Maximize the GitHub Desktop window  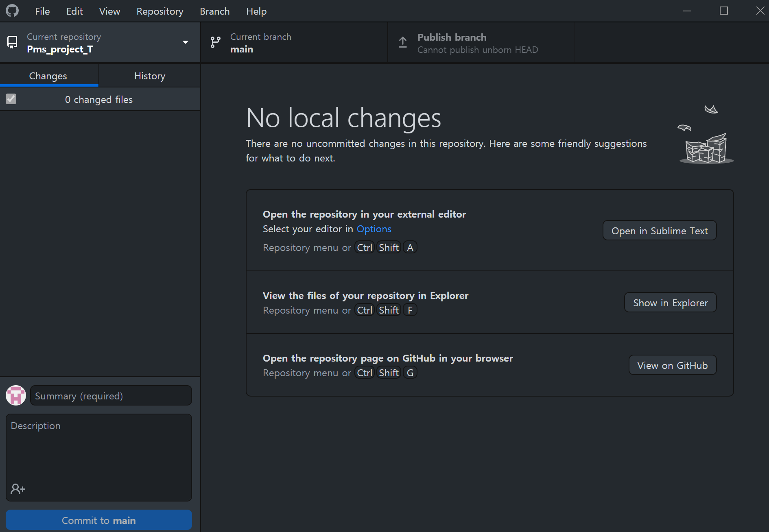point(724,11)
